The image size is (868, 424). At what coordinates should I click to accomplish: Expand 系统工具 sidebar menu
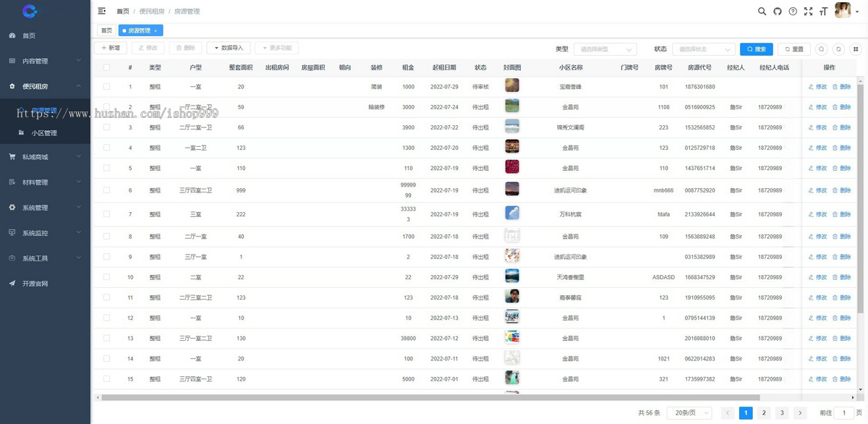[45, 258]
